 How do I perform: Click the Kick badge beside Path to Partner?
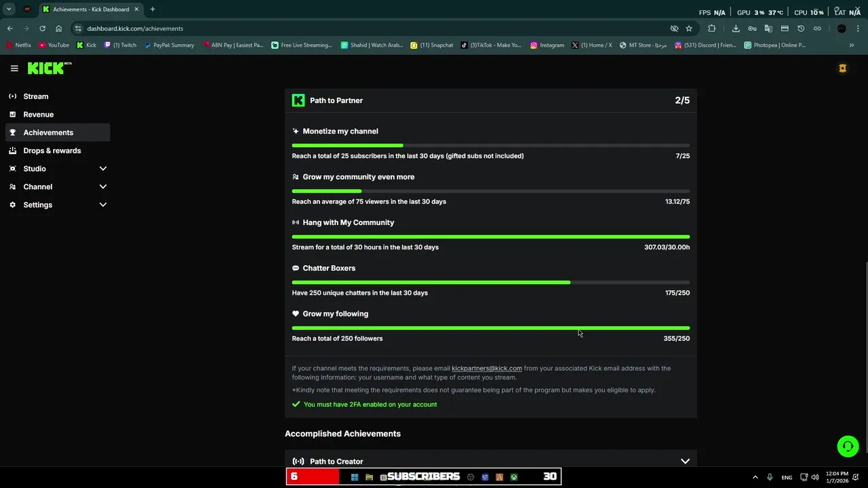tap(298, 100)
